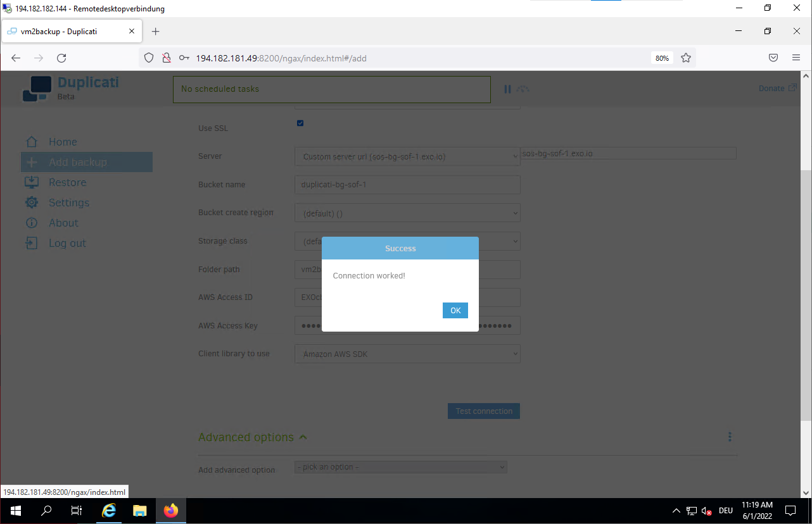This screenshot has height=524, width=812.
Task: Open a new browser tab
Action: click(156, 32)
